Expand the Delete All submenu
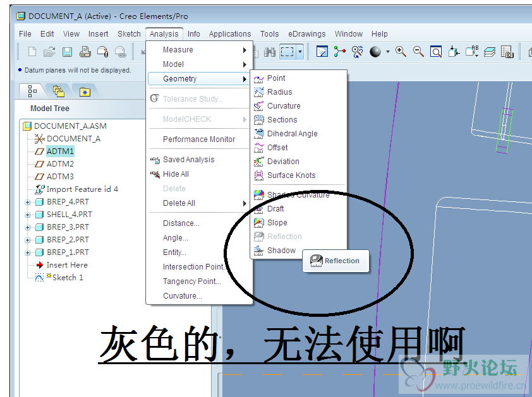The image size is (532, 397). (x=200, y=203)
